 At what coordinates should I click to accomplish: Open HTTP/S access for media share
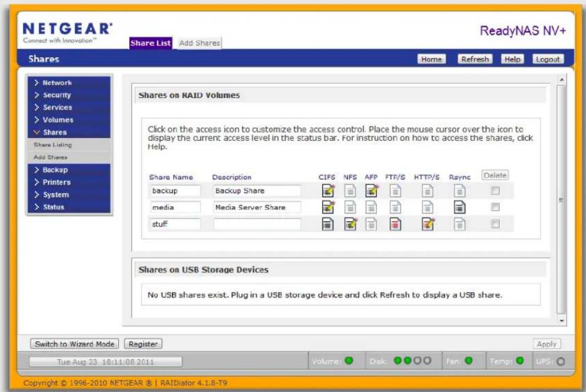[427, 207]
